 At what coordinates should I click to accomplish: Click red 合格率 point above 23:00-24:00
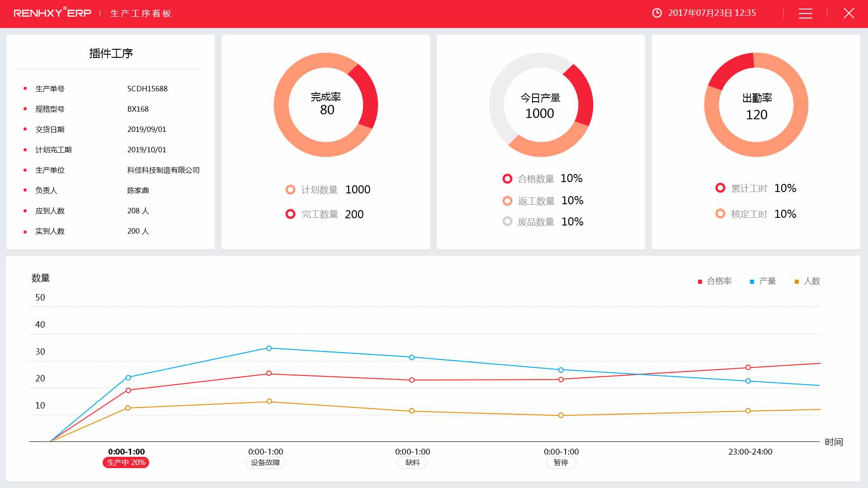[x=748, y=367]
